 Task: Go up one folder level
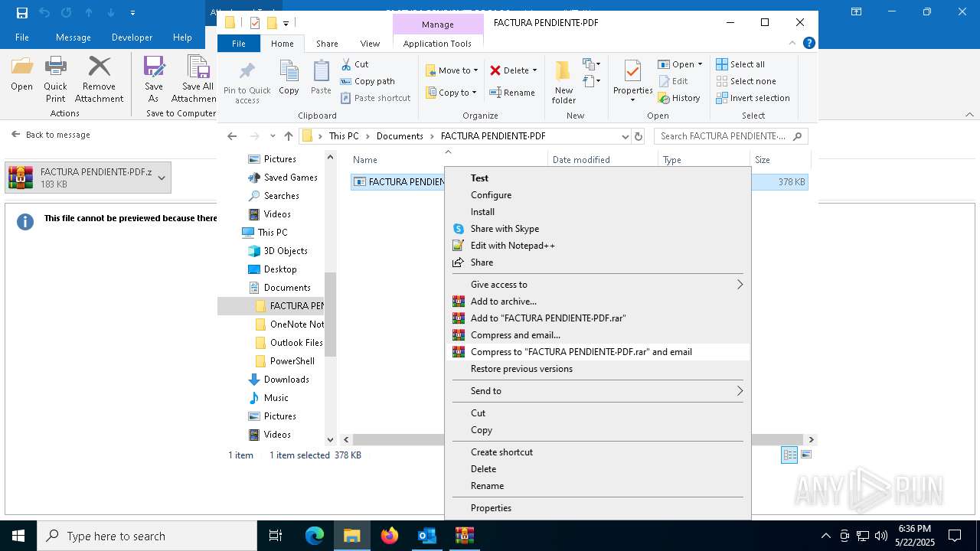(x=288, y=136)
